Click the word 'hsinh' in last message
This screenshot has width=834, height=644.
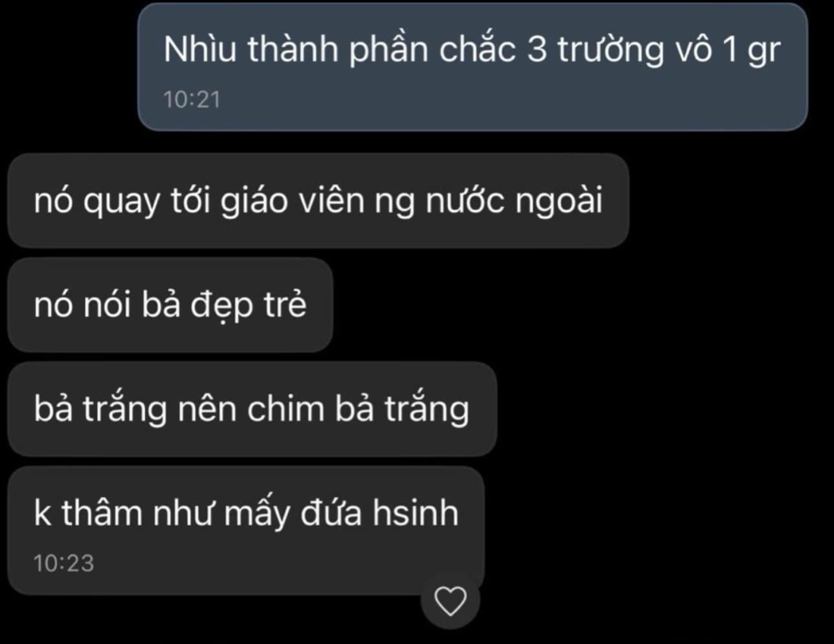point(415,513)
